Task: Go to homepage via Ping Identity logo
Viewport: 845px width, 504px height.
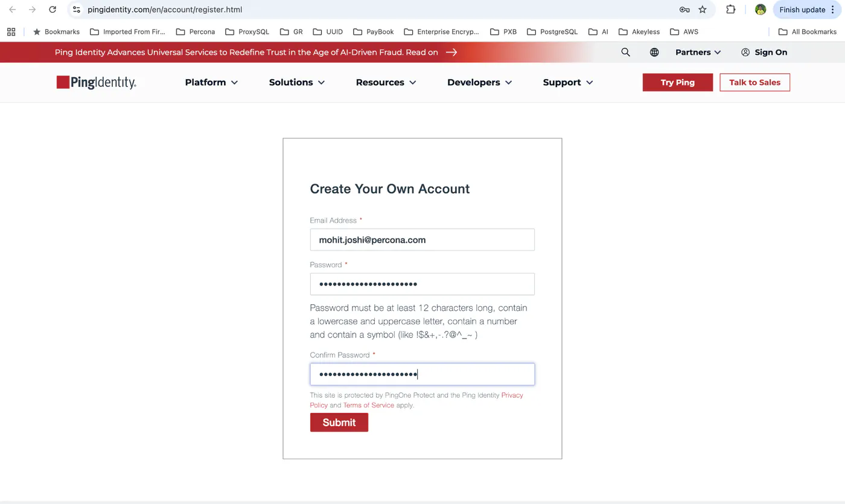Action: tap(97, 83)
